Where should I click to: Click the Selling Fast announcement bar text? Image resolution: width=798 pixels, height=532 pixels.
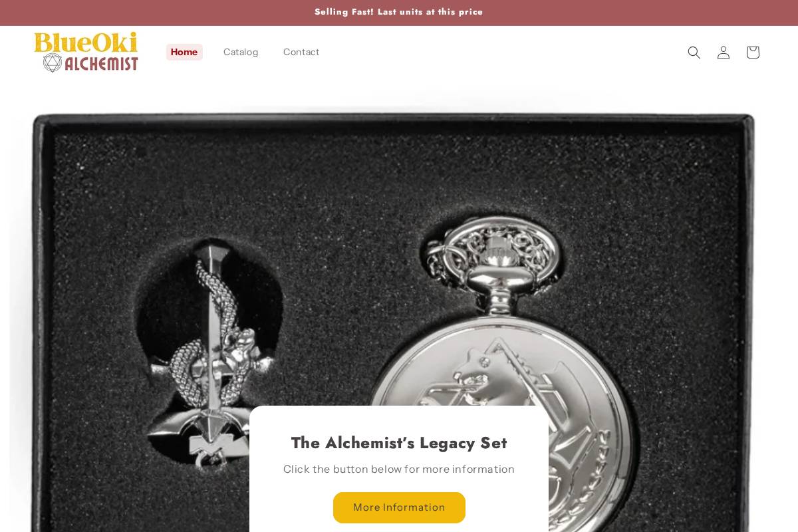coord(399,12)
